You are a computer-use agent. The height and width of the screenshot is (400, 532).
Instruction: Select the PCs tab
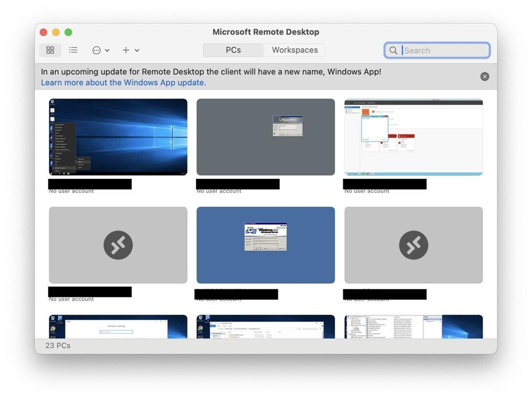click(x=233, y=50)
